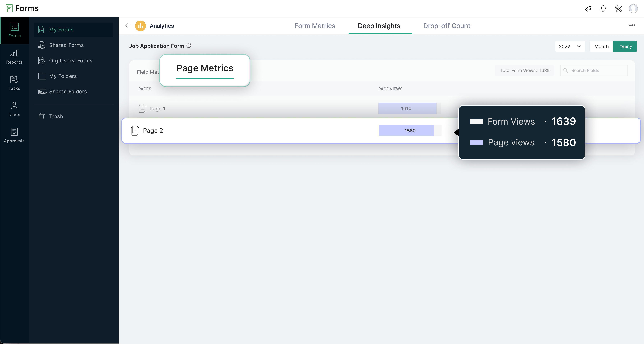Select the Yearly view toggle
644x344 pixels.
[625, 47]
